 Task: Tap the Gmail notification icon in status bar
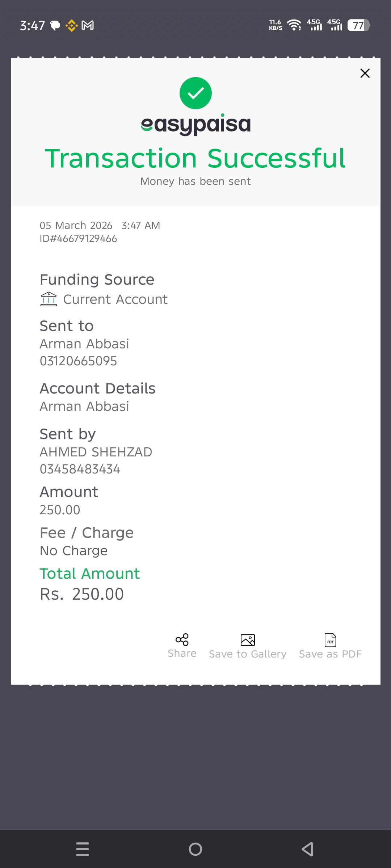pos(88,25)
